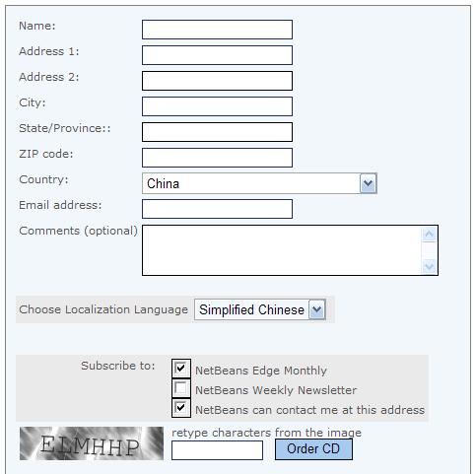Click the ZIP code field
The width and height of the screenshot is (476, 474).
pyautogui.click(x=217, y=158)
